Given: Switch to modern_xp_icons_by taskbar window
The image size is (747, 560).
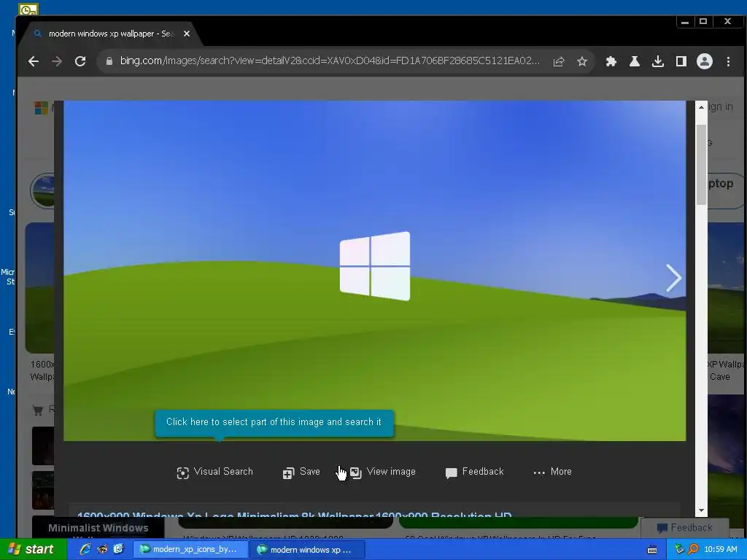Looking at the screenshot, I should coord(191,549).
